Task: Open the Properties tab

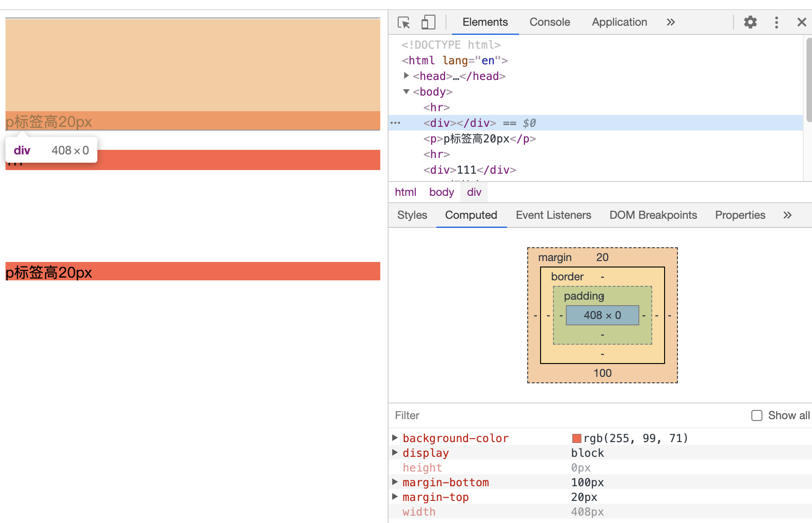Action: coord(740,215)
